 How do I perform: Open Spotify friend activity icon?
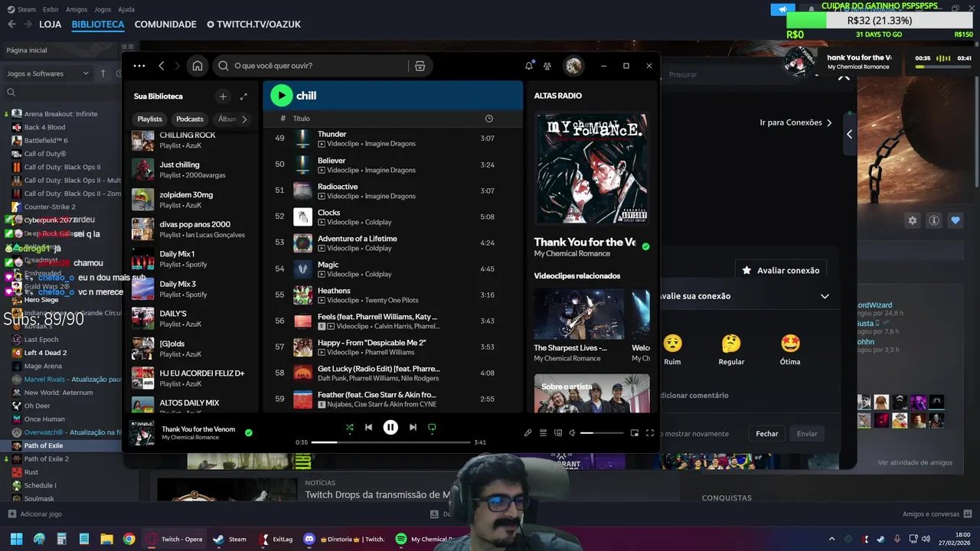click(547, 66)
